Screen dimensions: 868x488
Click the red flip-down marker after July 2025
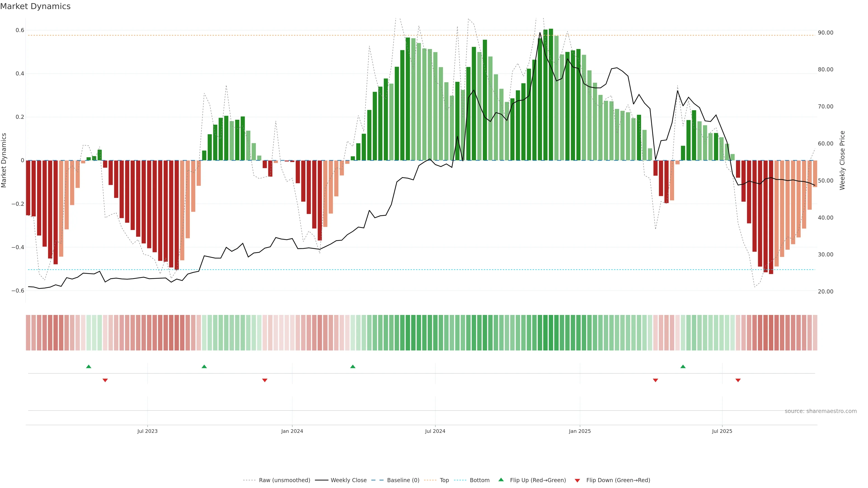(738, 380)
